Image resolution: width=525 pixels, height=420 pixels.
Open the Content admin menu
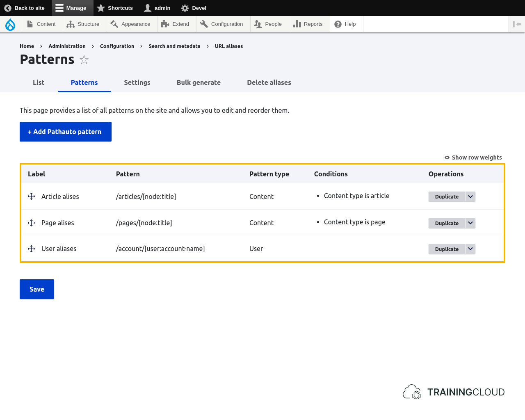41,24
